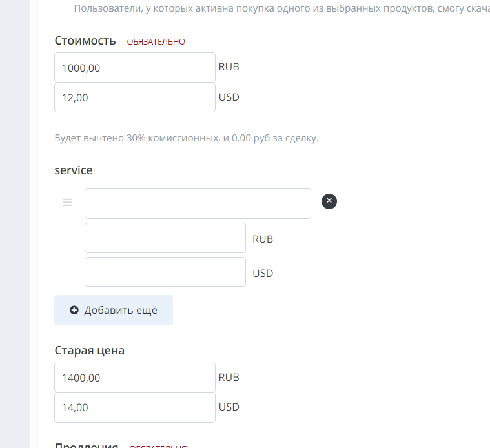Click the Старая цена RUB field showing 1400,00
The image size is (490, 448).
(134, 378)
